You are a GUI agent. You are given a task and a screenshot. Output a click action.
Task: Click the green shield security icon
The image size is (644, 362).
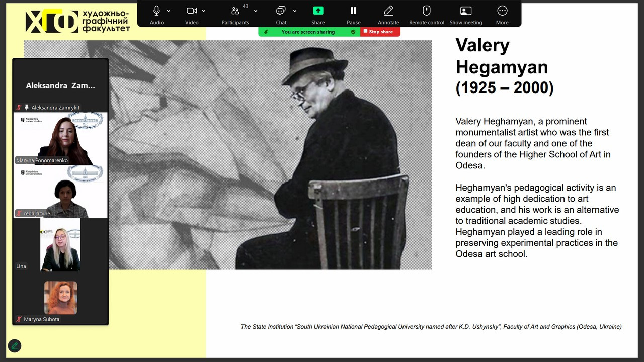click(353, 32)
